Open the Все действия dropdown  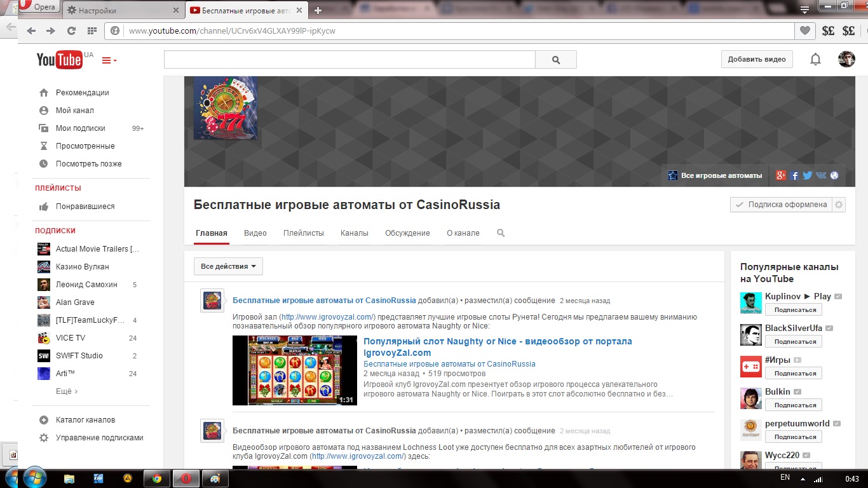228,266
